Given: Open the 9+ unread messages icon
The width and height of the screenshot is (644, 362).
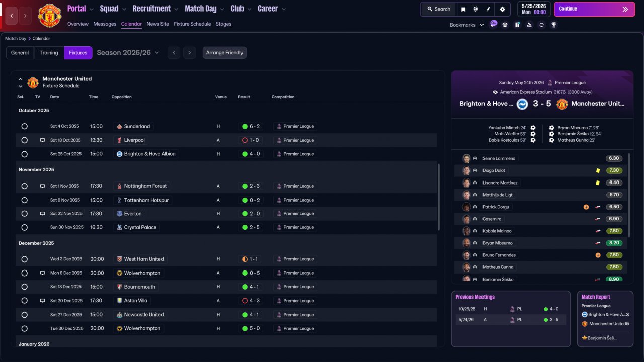Looking at the screenshot, I should pos(493,24).
